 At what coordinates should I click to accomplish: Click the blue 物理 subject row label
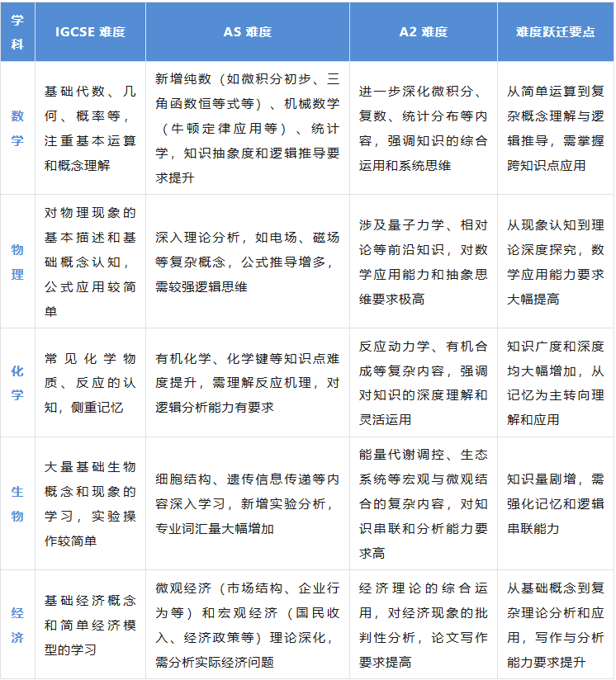coord(17,262)
